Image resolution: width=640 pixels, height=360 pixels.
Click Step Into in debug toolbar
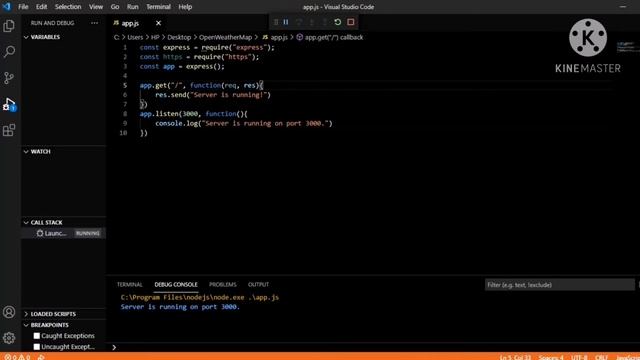pos(312,22)
